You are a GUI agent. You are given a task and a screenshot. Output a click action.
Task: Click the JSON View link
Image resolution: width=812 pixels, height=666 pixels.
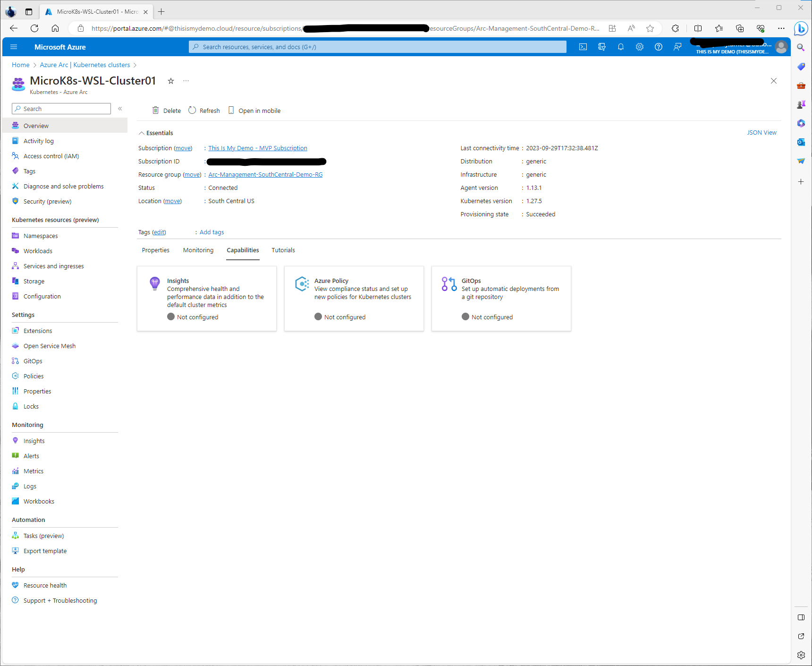click(761, 133)
